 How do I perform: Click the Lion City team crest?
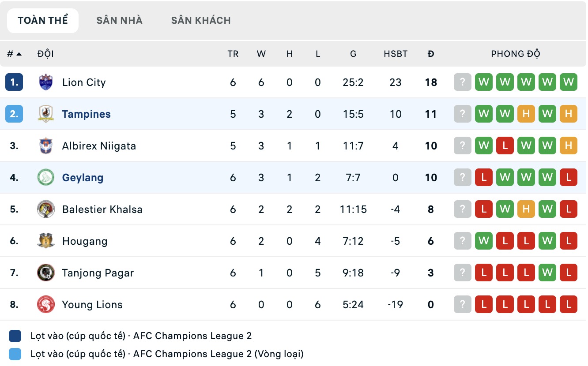46,82
